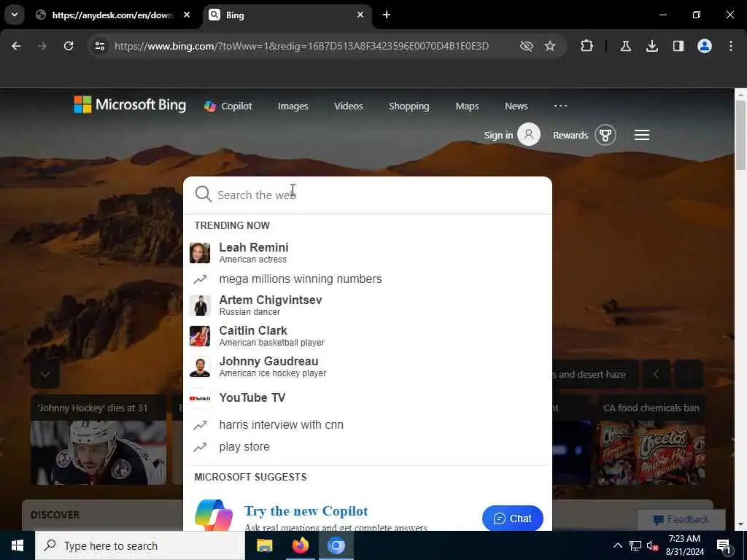This screenshot has height=560, width=747.
Task: Open Chrome Labs flask icon
Action: (x=625, y=46)
